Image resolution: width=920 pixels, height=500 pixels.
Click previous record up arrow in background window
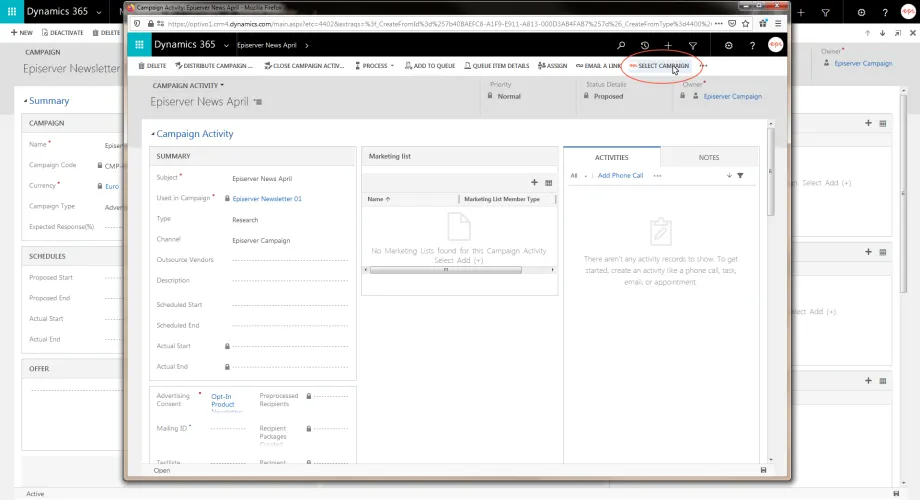(868, 33)
